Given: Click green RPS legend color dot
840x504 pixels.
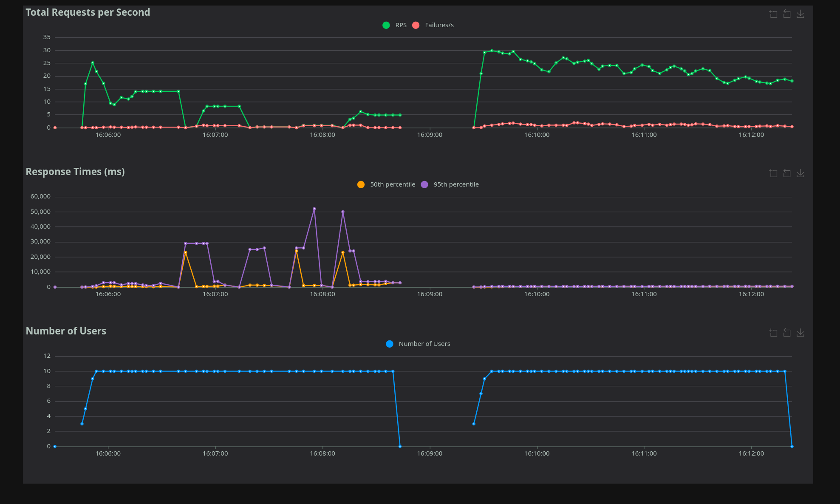Looking at the screenshot, I should [x=386, y=25].
